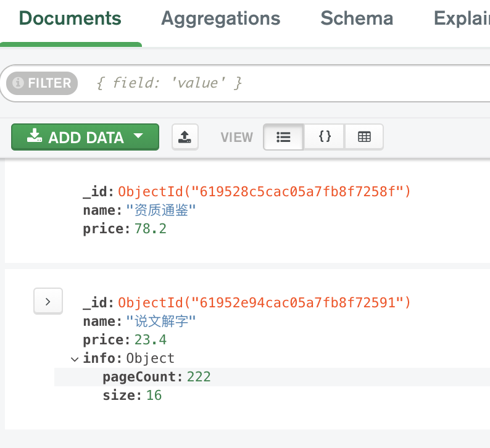Switch to table view icon
Viewport: 490px width, 448px height.
point(364,137)
